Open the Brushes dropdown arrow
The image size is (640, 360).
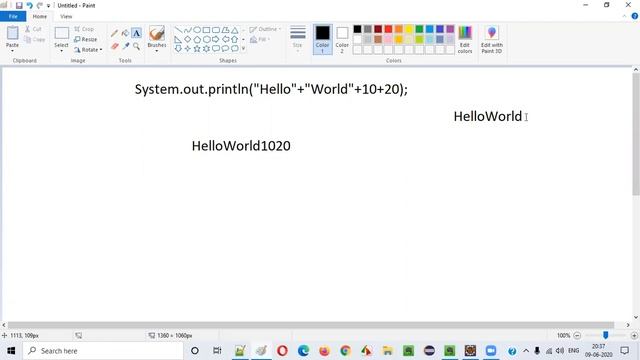pyautogui.click(x=157, y=51)
